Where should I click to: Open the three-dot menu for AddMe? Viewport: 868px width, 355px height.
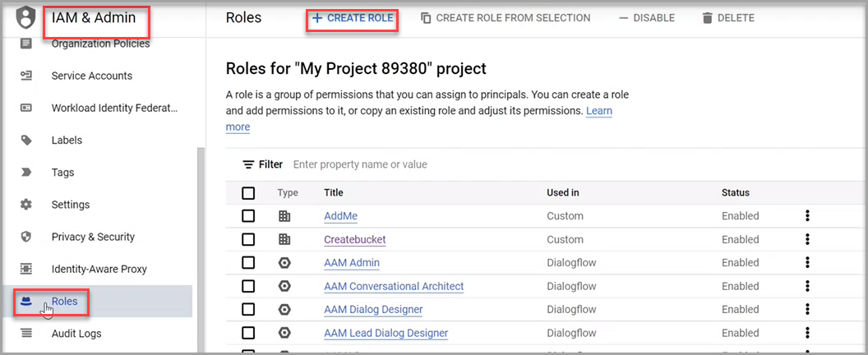pyautogui.click(x=807, y=216)
